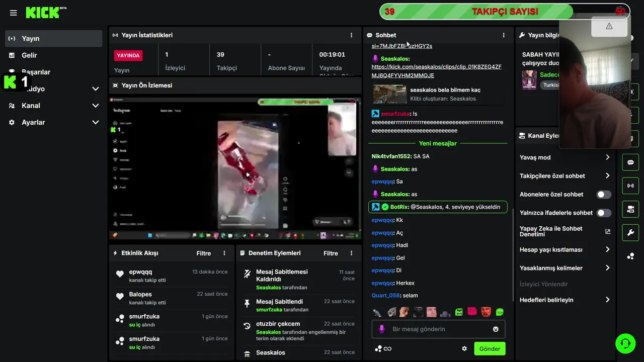This screenshot has height=362, width=644.
Task: Open Takipçilere özel sohbet settings
Action: pos(565,176)
